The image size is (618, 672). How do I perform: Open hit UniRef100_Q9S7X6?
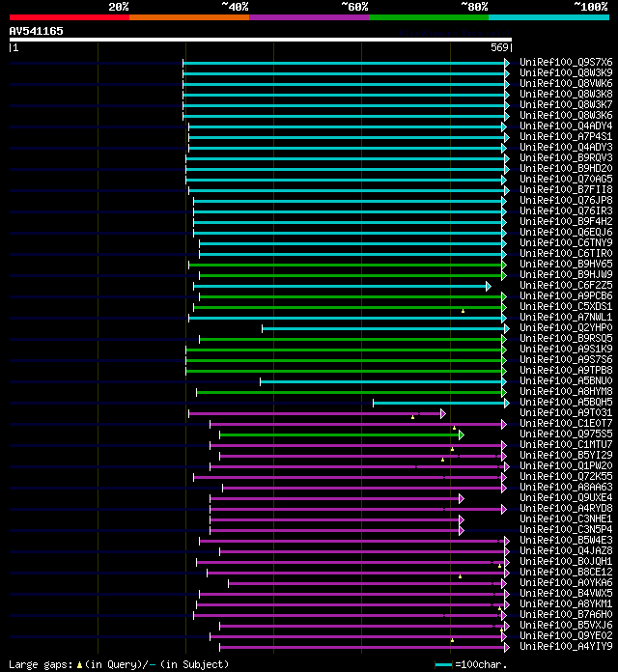click(566, 62)
